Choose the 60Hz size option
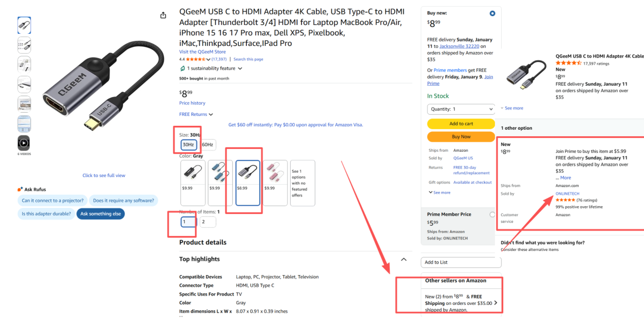 click(208, 145)
